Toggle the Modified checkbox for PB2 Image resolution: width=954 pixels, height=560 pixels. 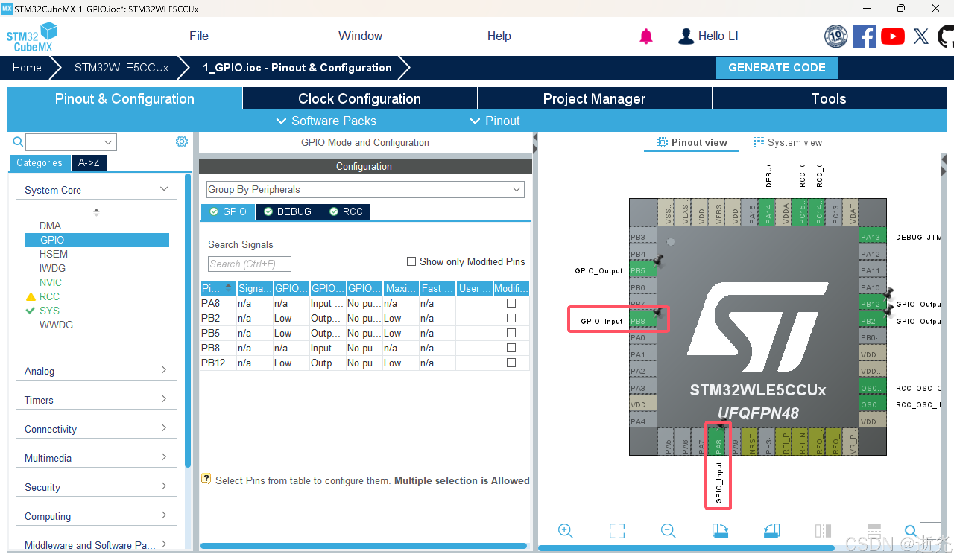click(511, 318)
